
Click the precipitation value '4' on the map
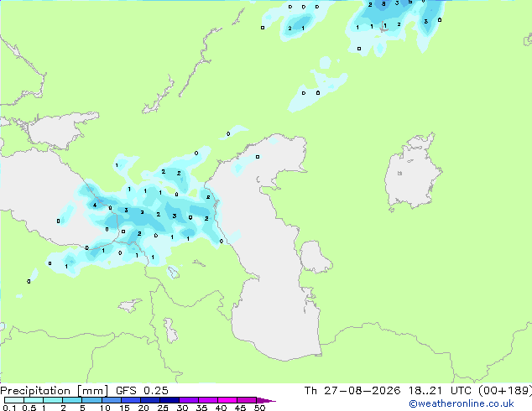tap(95, 205)
